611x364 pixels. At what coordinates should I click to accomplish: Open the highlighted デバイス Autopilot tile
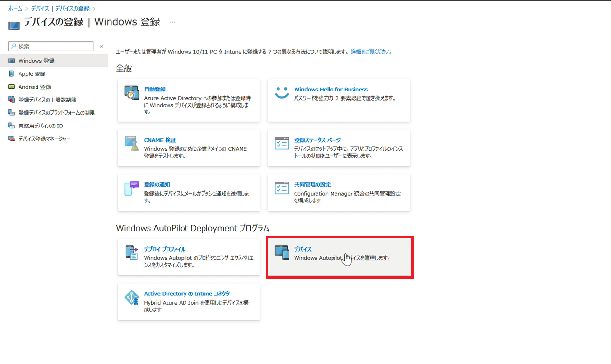pyautogui.click(x=339, y=257)
